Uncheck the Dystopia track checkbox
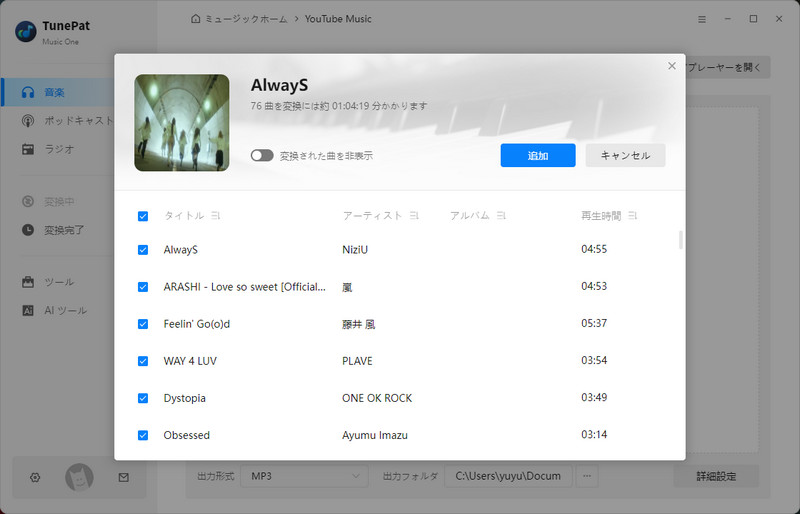This screenshot has width=800, height=514. coord(143,398)
